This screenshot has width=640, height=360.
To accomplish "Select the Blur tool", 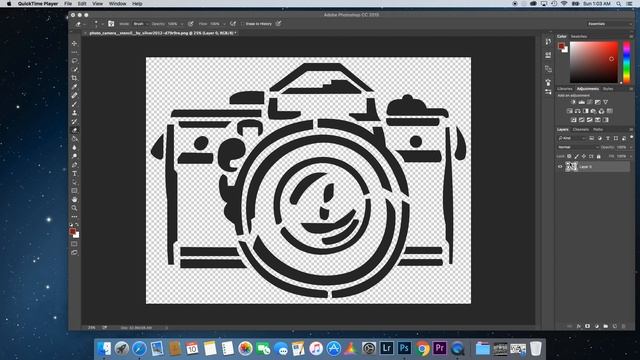I will (x=74, y=148).
